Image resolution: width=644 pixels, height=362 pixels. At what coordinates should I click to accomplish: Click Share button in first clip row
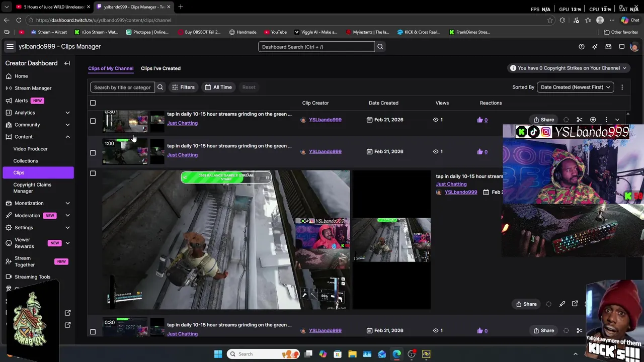pyautogui.click(x=543, y=120)
